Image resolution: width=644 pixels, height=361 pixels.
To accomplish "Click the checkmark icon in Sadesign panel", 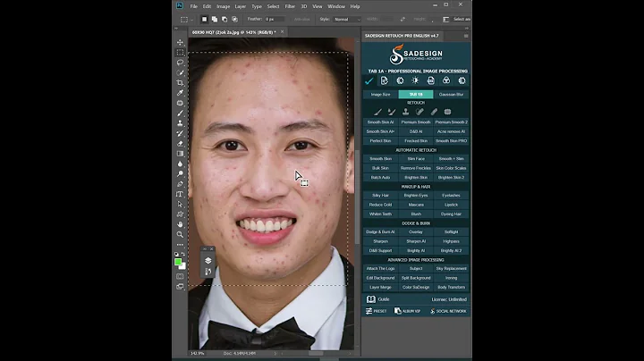I will click(369, 80).
